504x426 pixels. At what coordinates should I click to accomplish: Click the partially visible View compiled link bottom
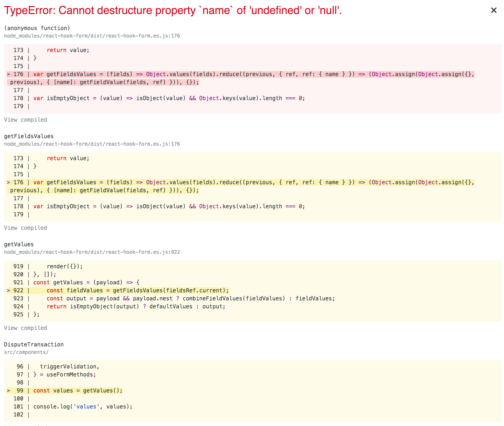[25, 425]
